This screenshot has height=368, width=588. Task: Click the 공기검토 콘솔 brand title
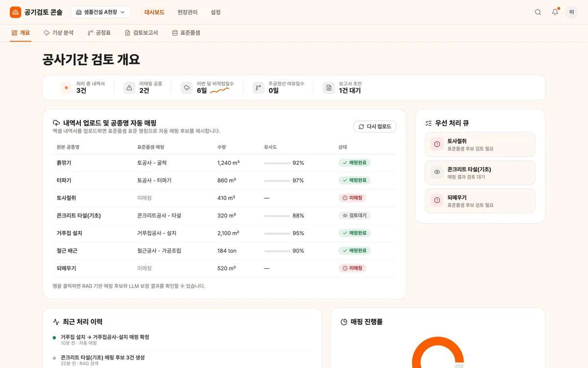(44, 12)
